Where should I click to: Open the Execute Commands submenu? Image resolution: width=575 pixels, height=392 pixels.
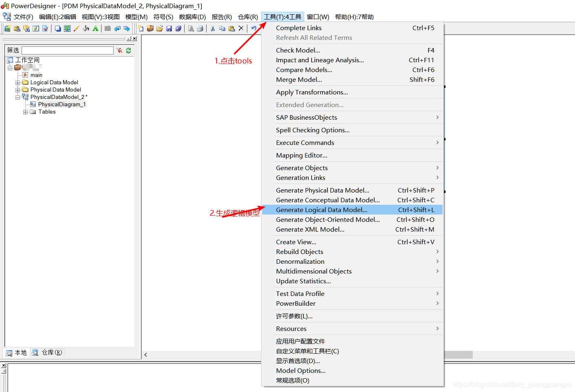click(x=352, y=142)
